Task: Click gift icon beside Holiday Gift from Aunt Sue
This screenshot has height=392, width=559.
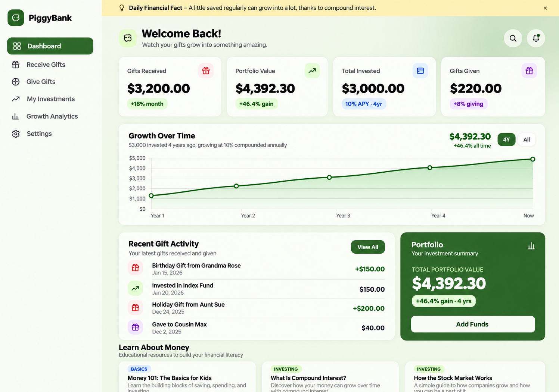Action: pyautogui.click(x=135, y=308)
